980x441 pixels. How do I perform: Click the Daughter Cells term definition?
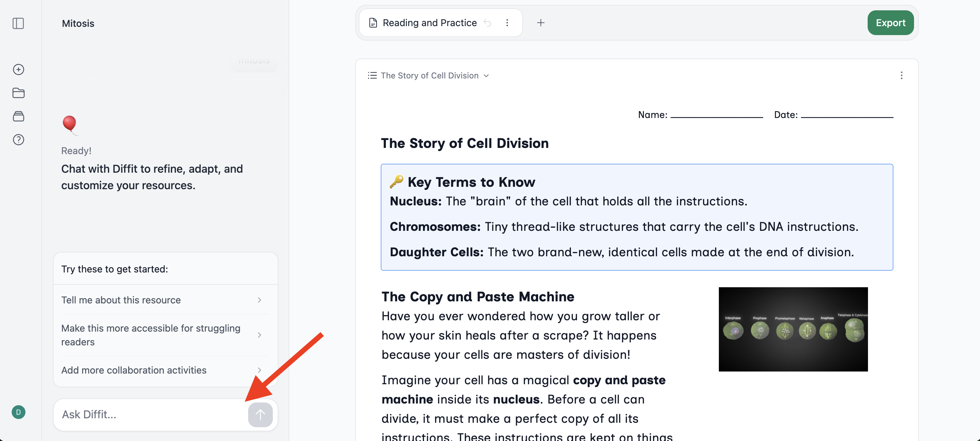click(622, 252)
